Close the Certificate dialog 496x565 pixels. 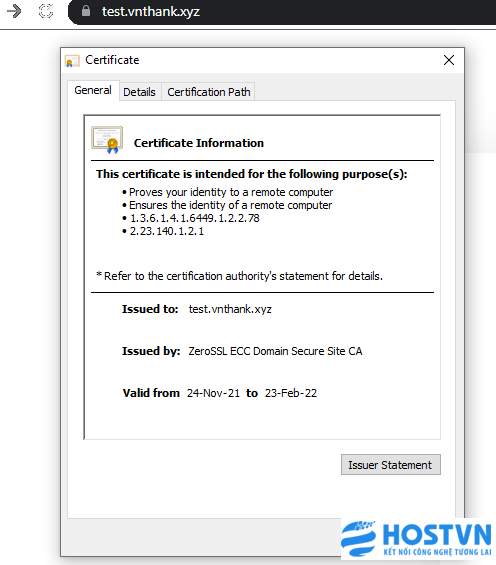tap(449, 60)
